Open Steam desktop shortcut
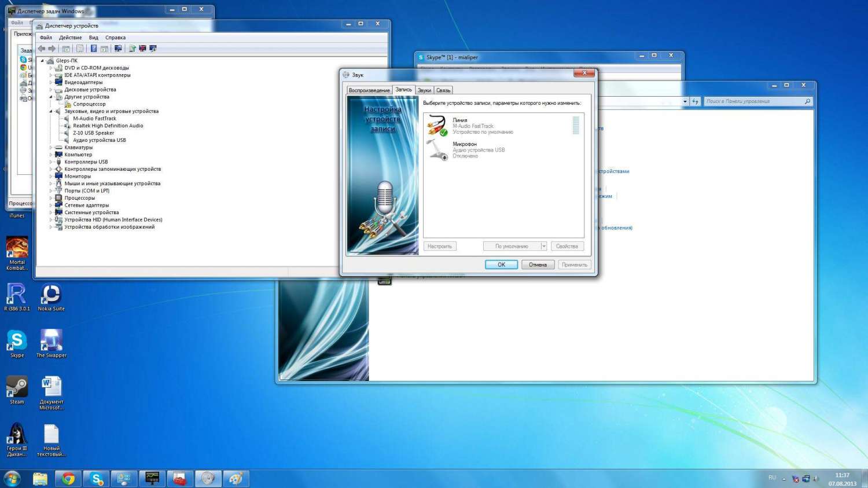This screenshot has width=868, height=488. 17,390
